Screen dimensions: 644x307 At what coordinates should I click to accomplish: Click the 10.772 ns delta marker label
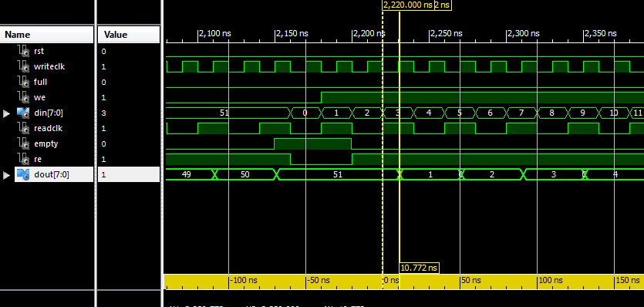click(419, 268)
